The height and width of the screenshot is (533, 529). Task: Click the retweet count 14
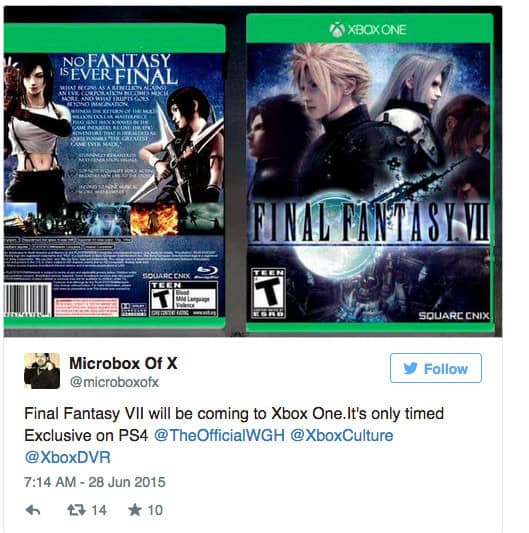(x=99, y=510)
